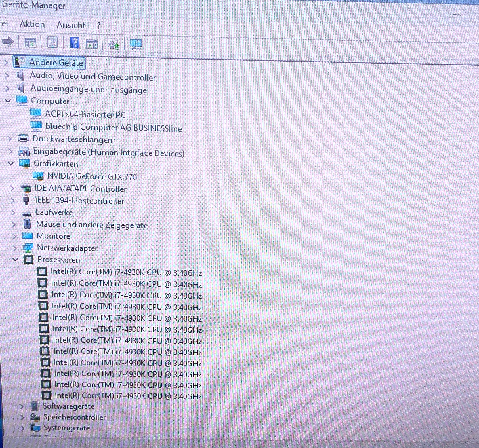Toggle the action pane toolbar icon
This screenshot has height=448, width=479.
pyautogui.click(x=92, y=44)
